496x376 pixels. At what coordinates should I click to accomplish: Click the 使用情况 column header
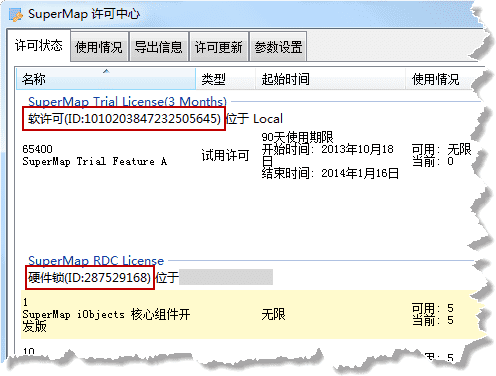(439, 79)
